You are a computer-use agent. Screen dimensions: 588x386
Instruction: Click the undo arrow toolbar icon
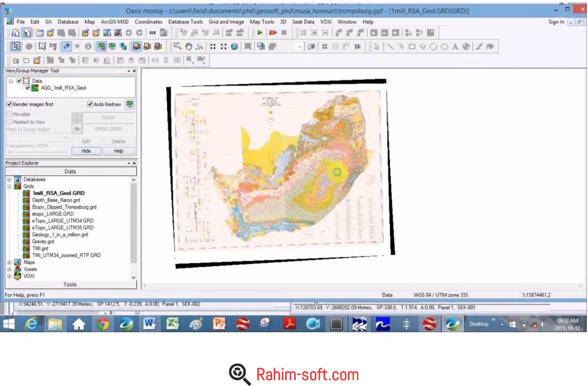coord(129,33)
